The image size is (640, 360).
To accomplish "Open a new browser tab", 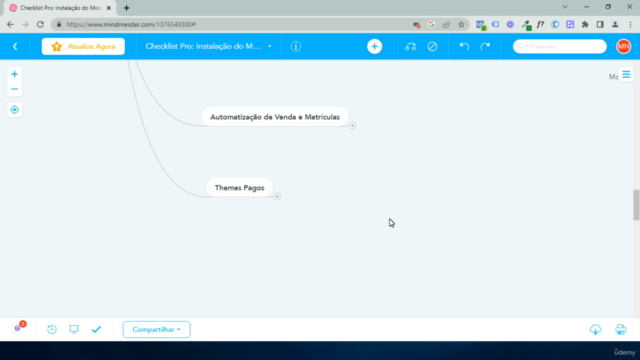I will (127, 8).
